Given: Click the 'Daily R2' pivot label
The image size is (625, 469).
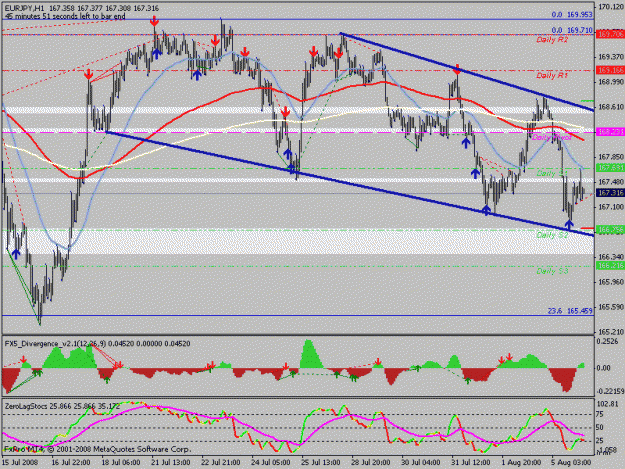Looking at the screenshot, I should 552,40.
